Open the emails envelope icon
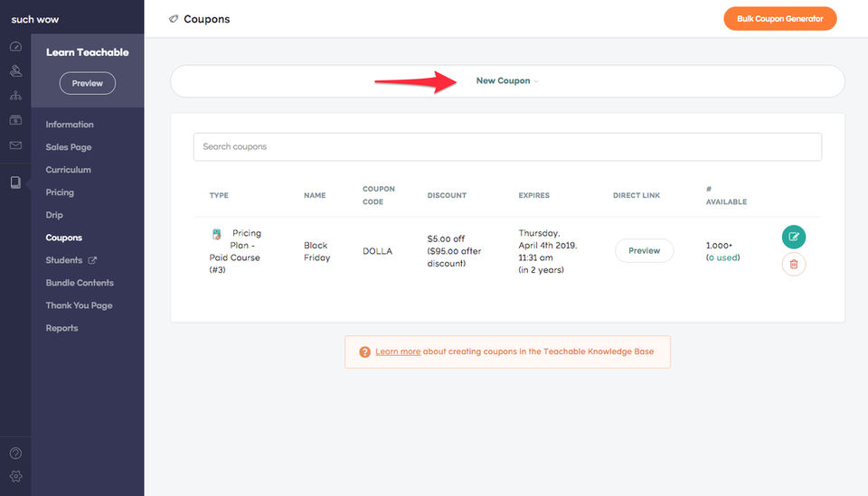This screenshot has width=868, height=496. point(15,145)
